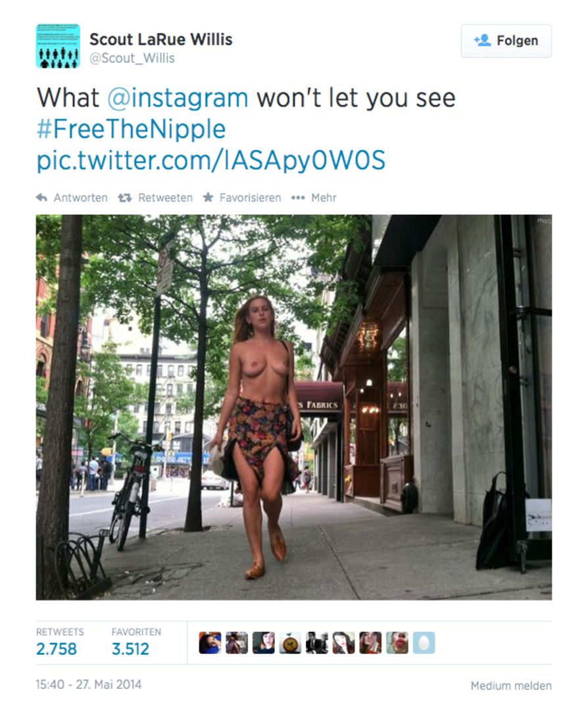Expand the "Mehr" three-dots menu

314,198
